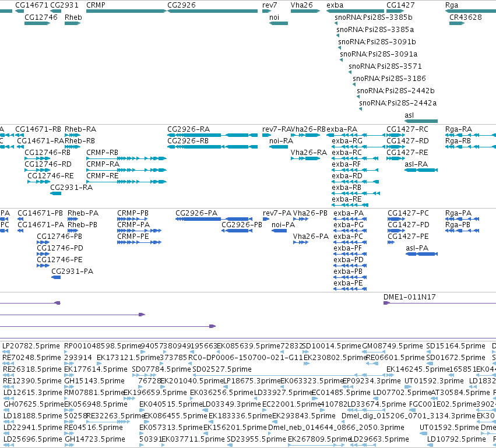Click the FGC001E02.5prime EST label
496x448 pixels.
point(443,404)
